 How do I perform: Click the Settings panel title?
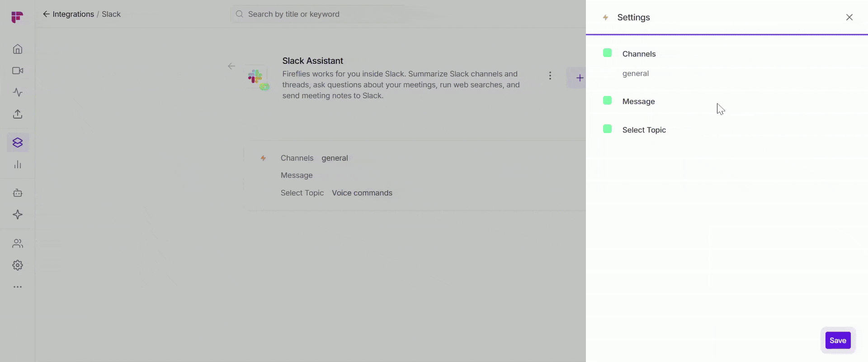coord(633,17)
